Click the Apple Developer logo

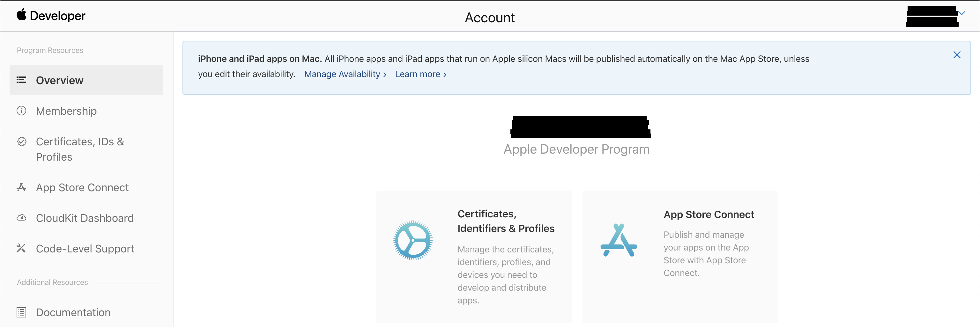(51, 16)
